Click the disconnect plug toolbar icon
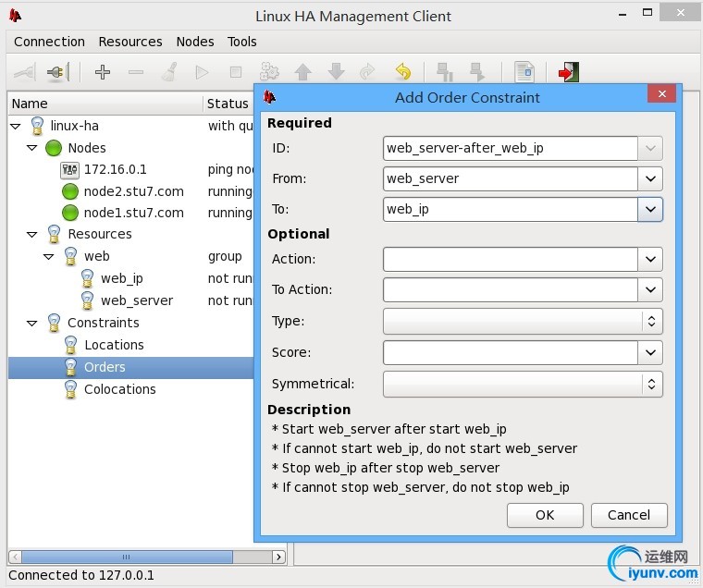This screenshot has height=588, width=703. (x=58, y=72)
